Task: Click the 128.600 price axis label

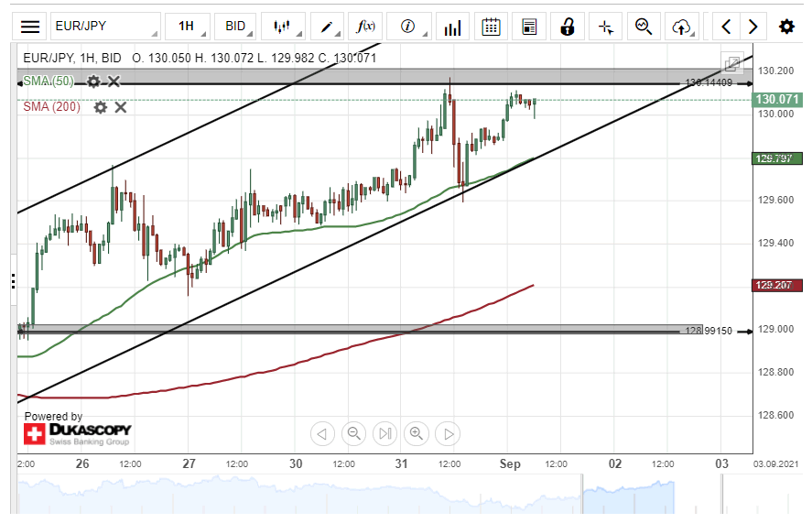Action: tap(775, 415)
